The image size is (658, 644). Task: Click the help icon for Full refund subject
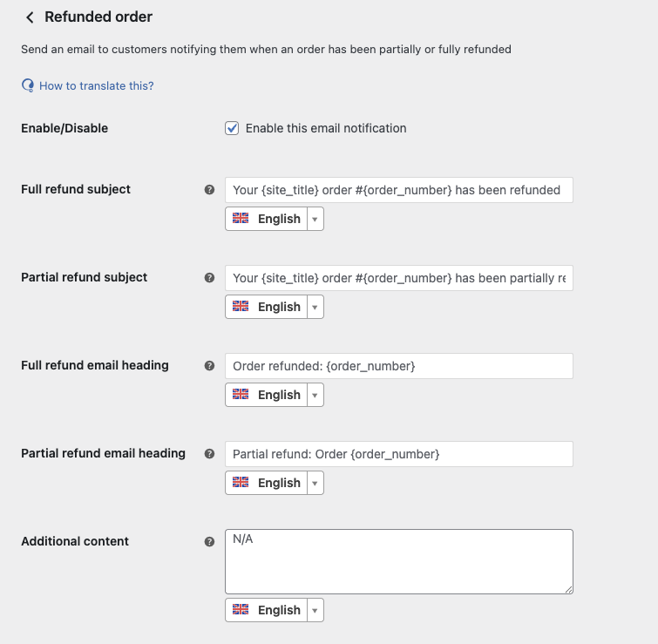tap(209, 189)
